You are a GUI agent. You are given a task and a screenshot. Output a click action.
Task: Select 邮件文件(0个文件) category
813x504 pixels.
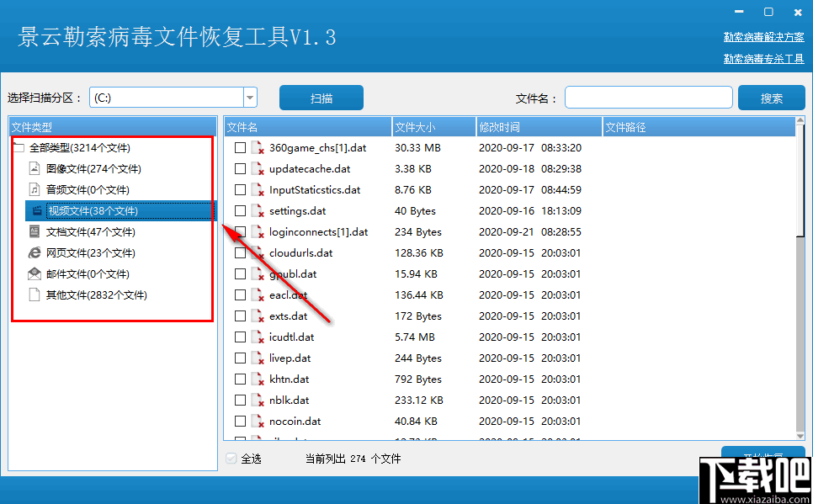click(88, 273)
